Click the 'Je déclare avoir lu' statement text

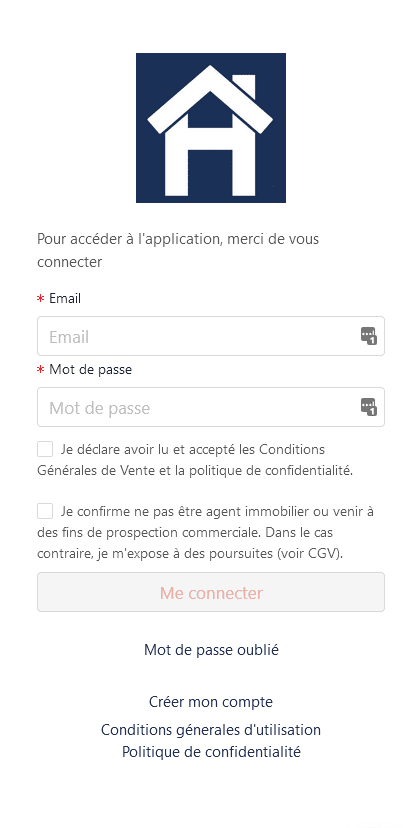point(195,459)
